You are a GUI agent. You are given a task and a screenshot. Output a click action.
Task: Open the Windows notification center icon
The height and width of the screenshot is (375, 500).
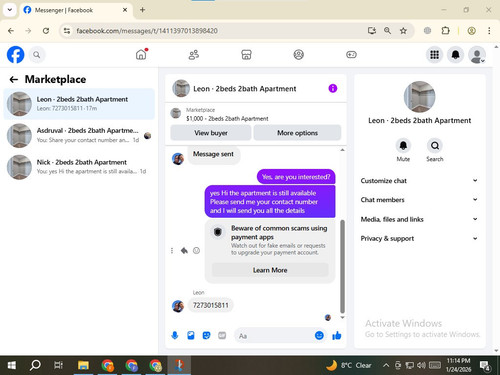[485, 365]
